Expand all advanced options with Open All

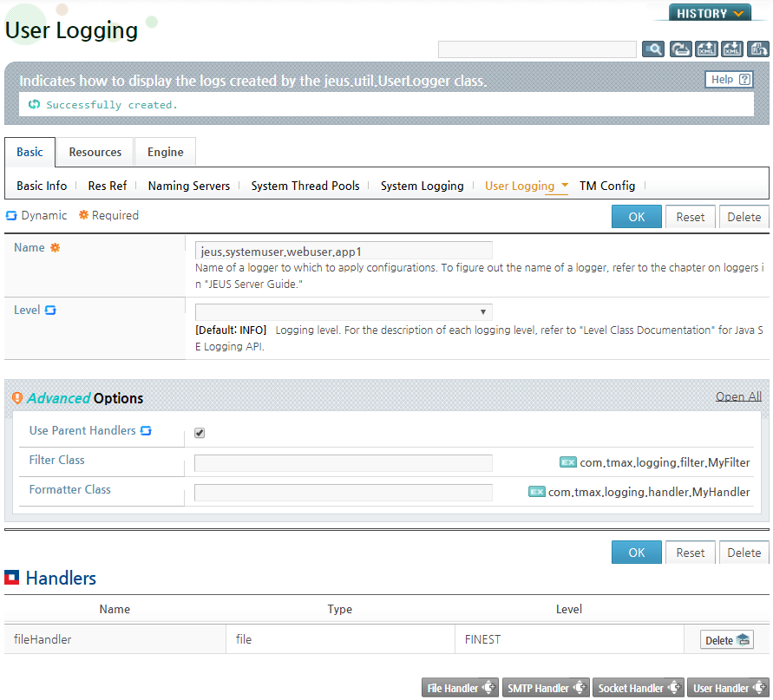(738, 396)
